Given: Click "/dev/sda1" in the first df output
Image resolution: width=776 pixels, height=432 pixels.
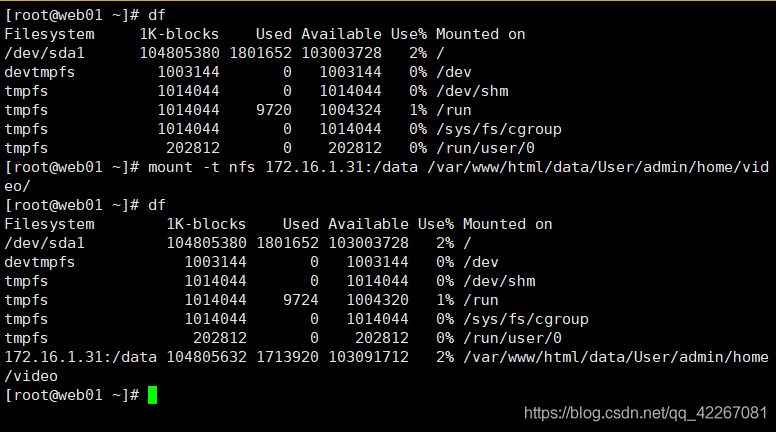Looking at the screenshot, I should click(45, 53).
